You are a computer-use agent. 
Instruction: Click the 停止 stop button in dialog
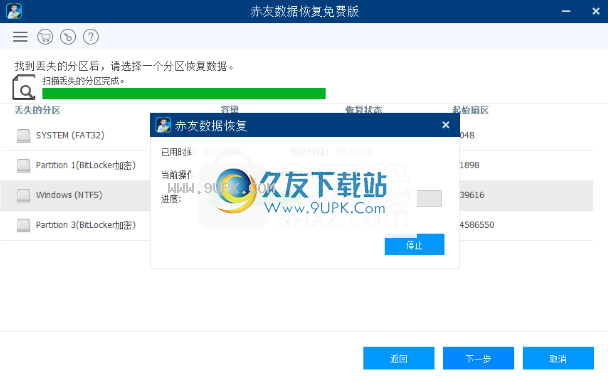click(415, 245)
